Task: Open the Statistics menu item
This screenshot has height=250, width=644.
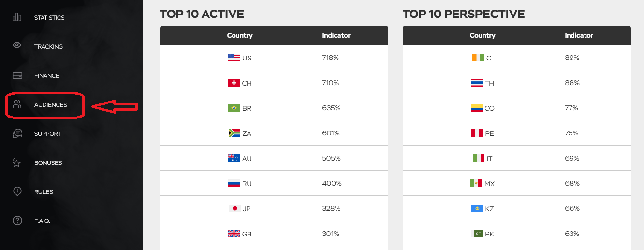Action: coord(49,18)
